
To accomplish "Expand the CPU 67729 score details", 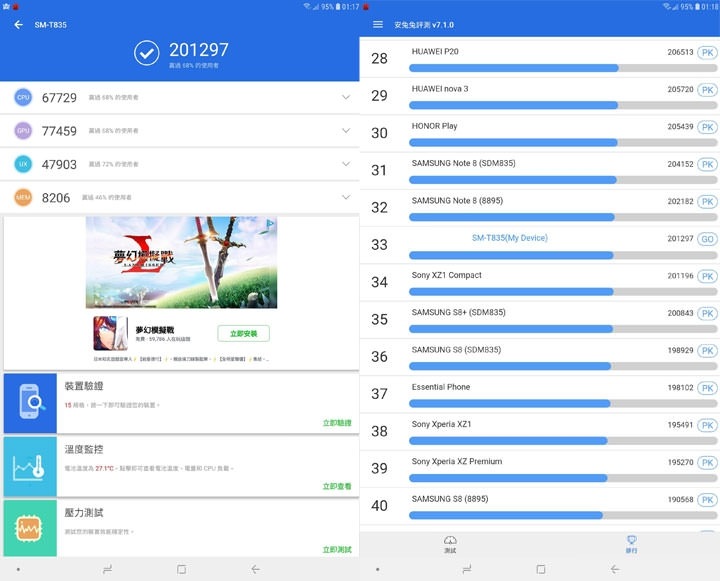I will pos(346,97).
